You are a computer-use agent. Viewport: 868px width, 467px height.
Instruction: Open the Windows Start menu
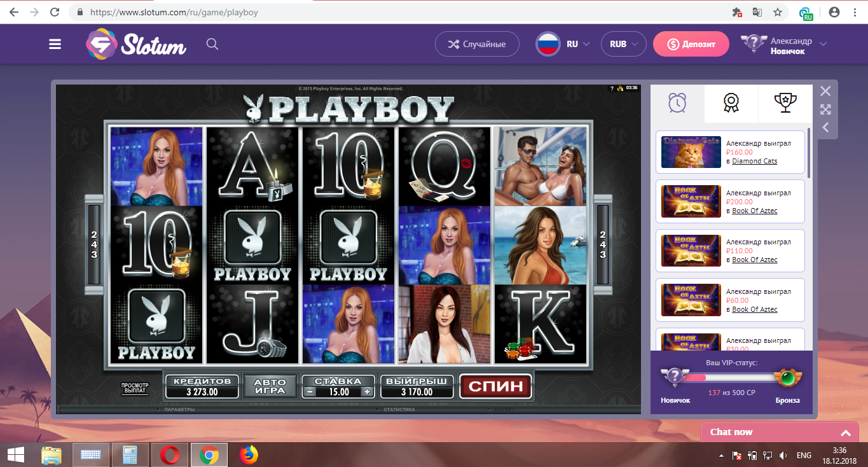(15, 455)
